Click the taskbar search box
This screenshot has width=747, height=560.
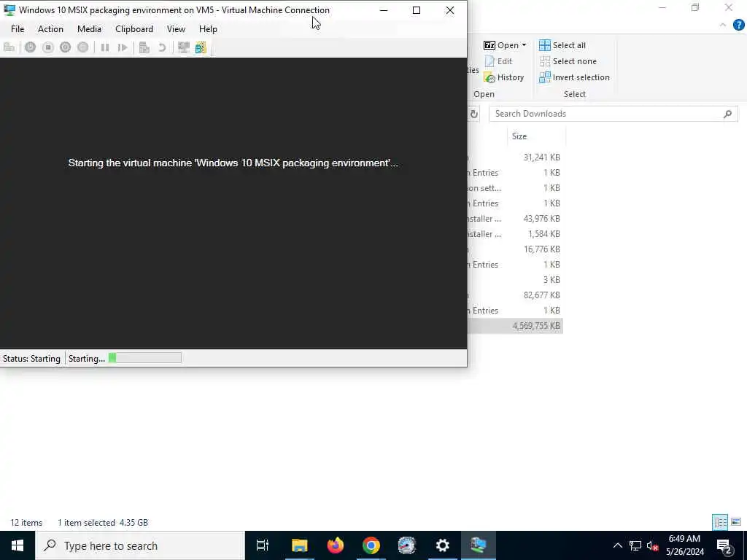coord(140,545)
